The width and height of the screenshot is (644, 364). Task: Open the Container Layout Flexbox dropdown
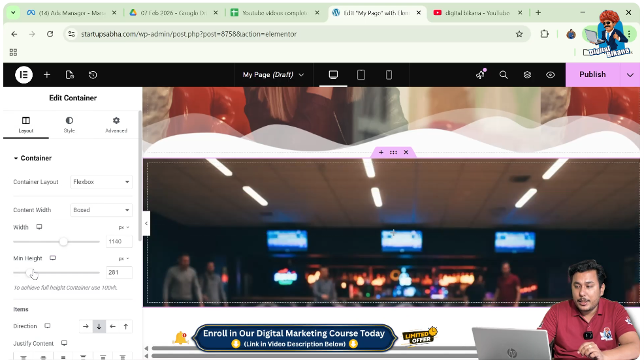pyautogui.click(x=101, y=182)
